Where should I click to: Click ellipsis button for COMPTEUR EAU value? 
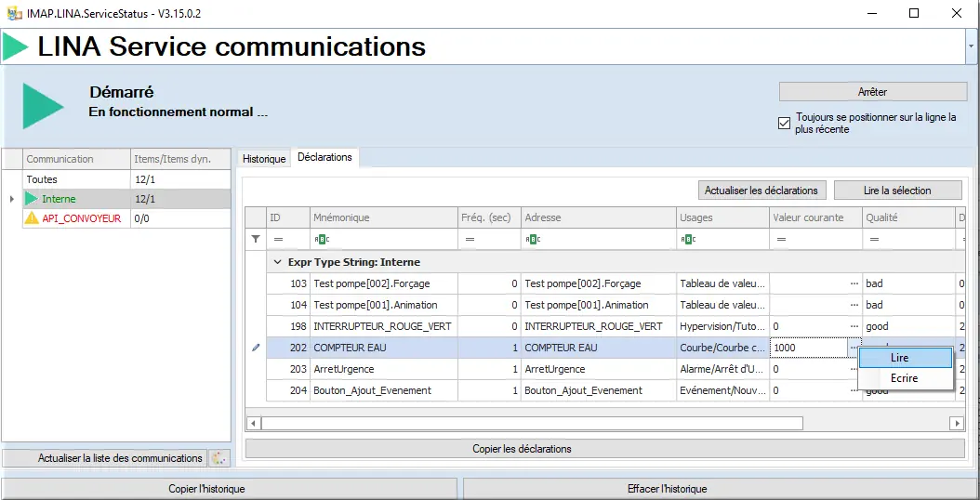click(854, 348)
